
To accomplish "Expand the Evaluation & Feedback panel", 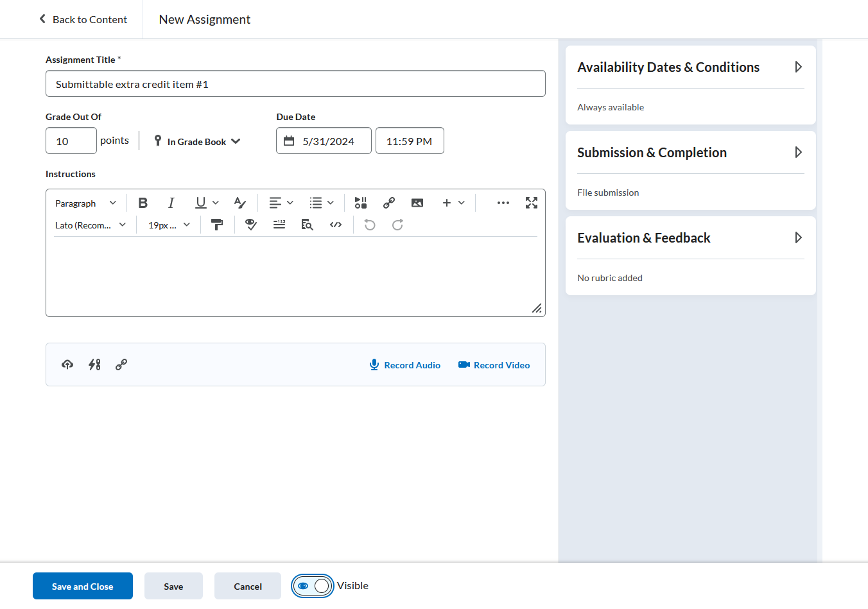I will [x=798, y=237].
